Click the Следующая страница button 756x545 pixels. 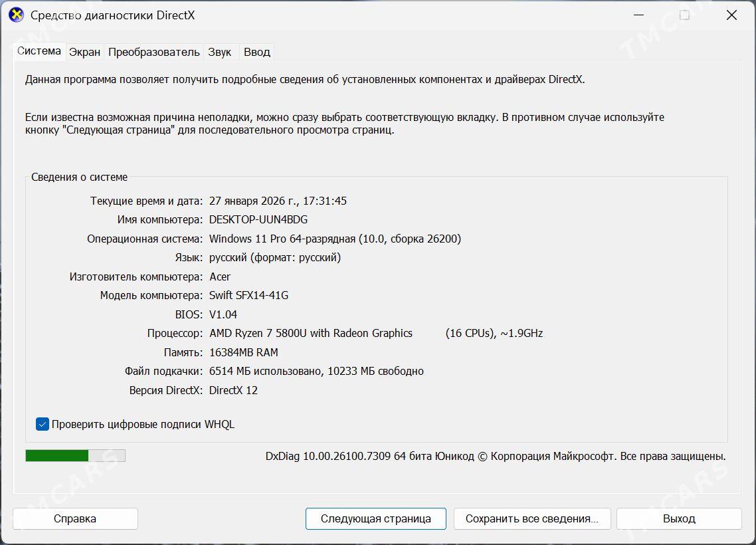tap(375, 518)
